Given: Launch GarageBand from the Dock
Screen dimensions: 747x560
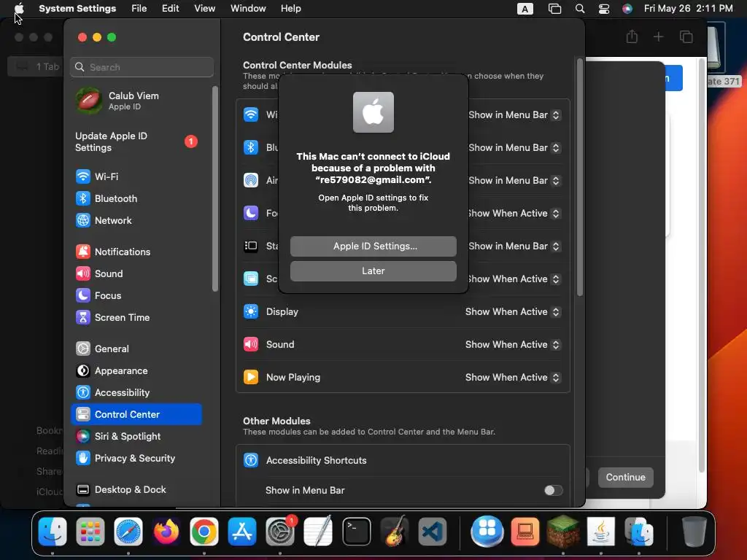Looking at the screenshot, I should (x=394, y=532).
